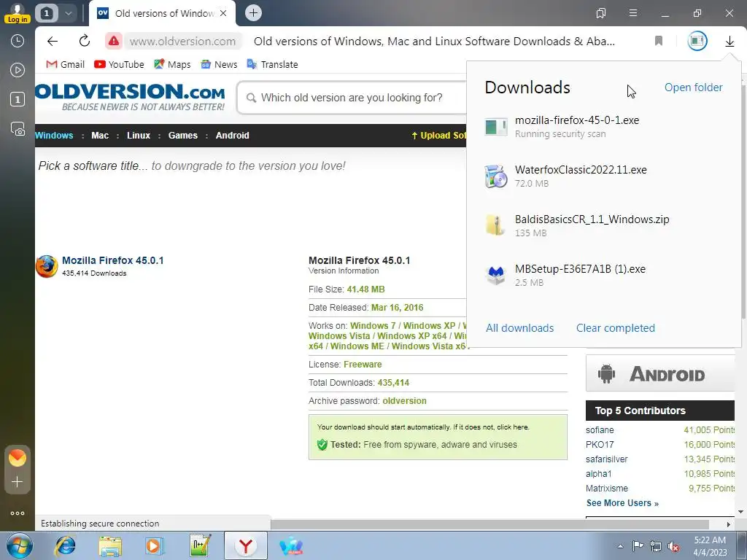
Task: Open the History clock icon in sidebar
Action: 18,41
